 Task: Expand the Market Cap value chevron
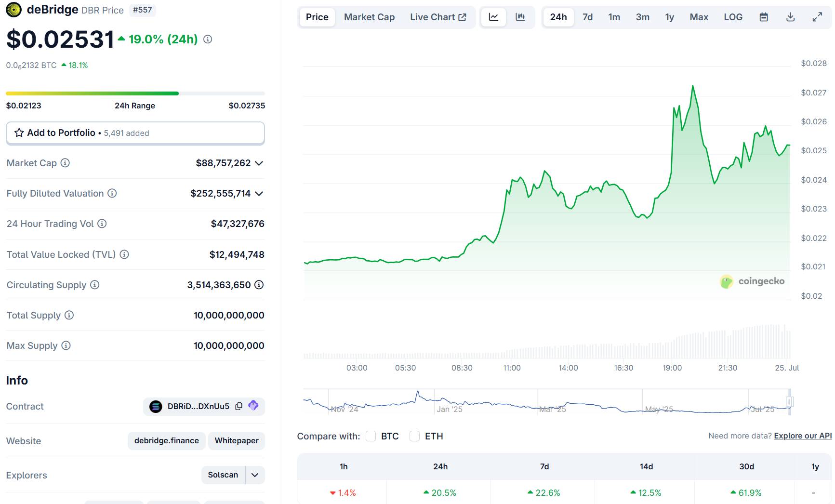coord(259,163)
